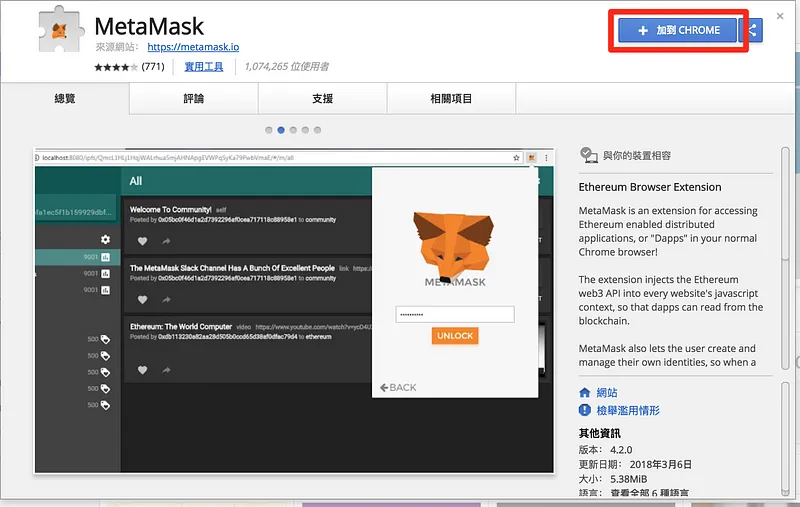800x507 pixels.
Task: Click the MetaMask preview screenshot image
Action: pos(294,311)
